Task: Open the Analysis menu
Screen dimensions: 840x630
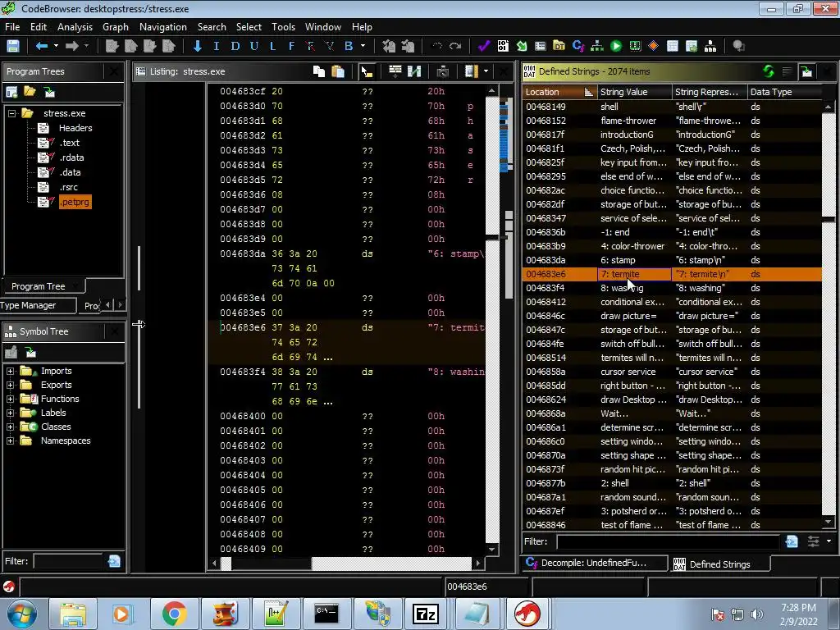Action: point(75,27)
